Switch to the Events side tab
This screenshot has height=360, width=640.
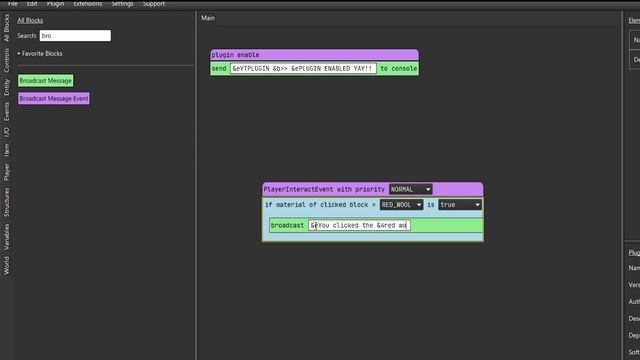pyautogui.click(x=7, y=111)
